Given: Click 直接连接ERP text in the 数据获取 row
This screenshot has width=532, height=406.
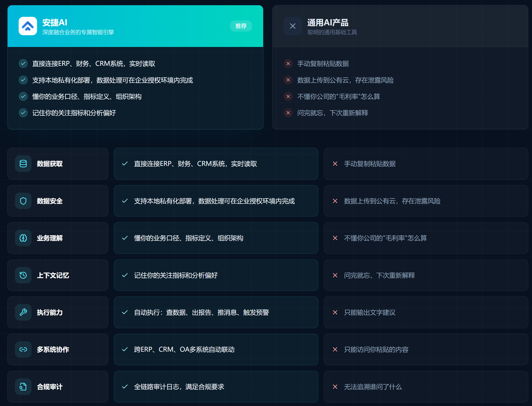Looking at the screenshot, I should (x=195, y=164).
